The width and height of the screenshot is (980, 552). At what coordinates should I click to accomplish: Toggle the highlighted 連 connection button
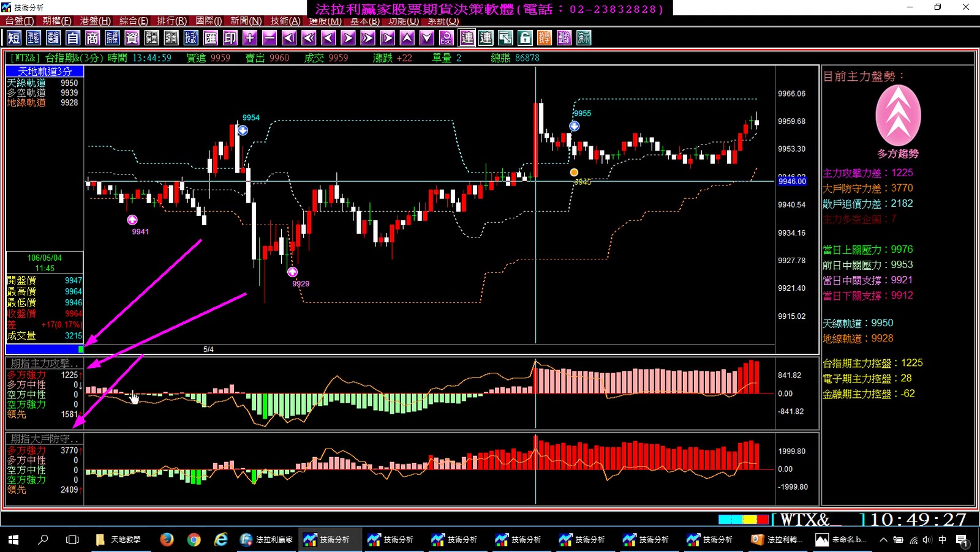(x=467, y=38)
